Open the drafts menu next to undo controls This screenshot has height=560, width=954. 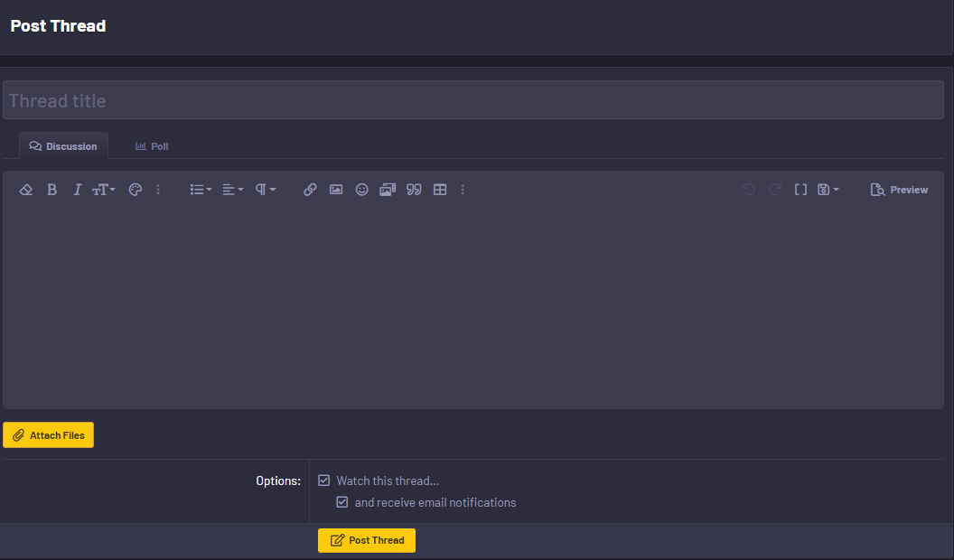click(827, 190)
